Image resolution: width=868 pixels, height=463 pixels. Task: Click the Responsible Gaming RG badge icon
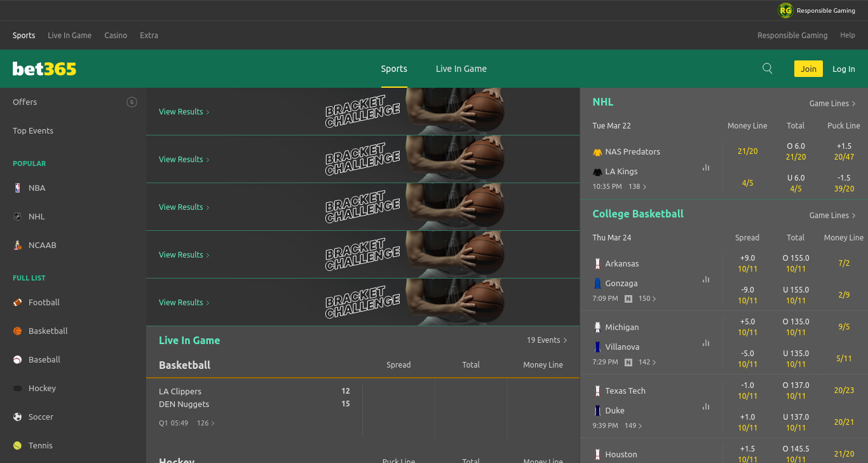point(786,10)
